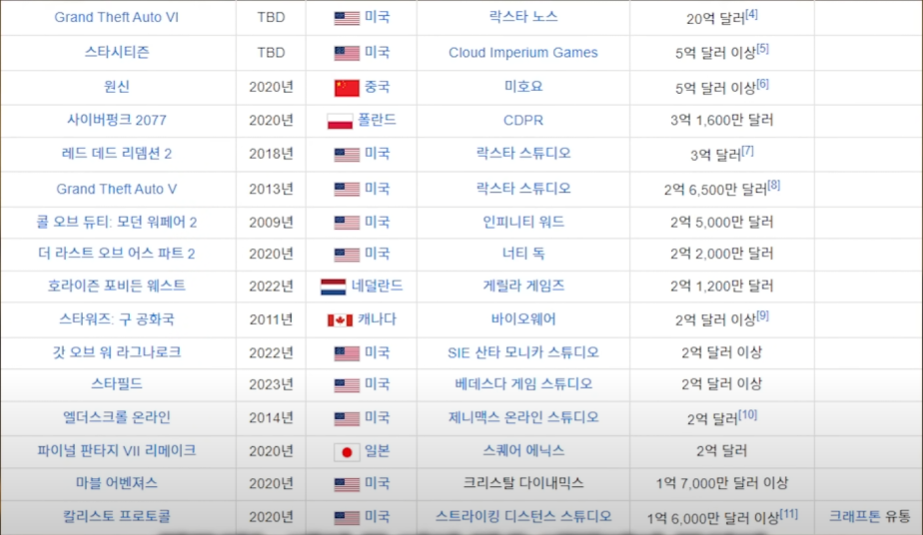Click the Canada flag in the 스타워즈: 구 공화국 row
923x535 pixels.
coord(340,320)
